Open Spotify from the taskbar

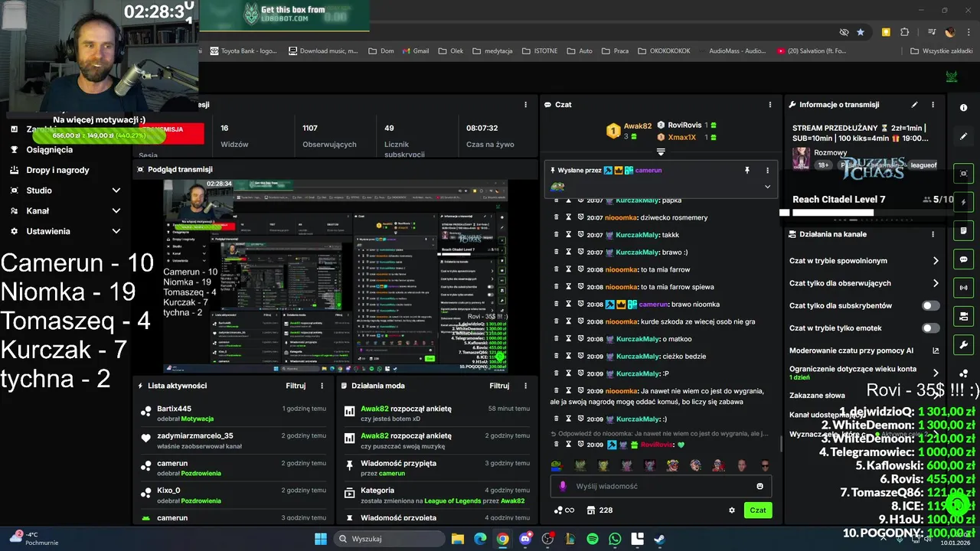593,539
